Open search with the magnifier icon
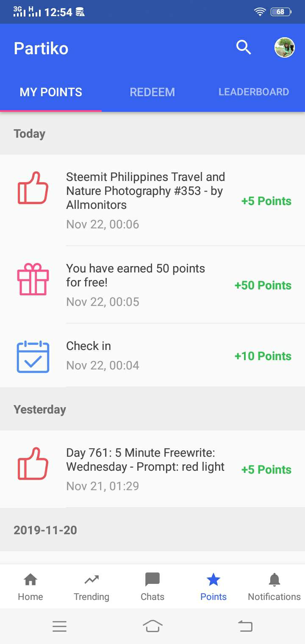 [244, 47]
